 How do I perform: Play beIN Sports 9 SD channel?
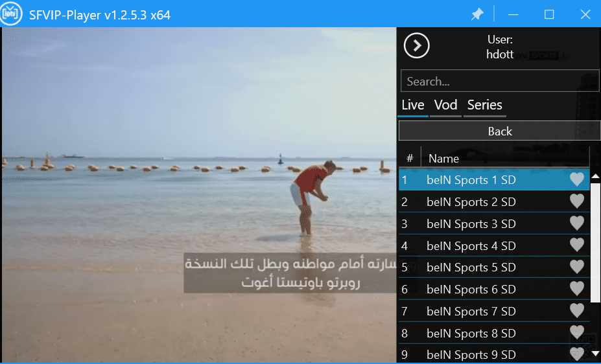pyautogui.click(x=494, y=354)
